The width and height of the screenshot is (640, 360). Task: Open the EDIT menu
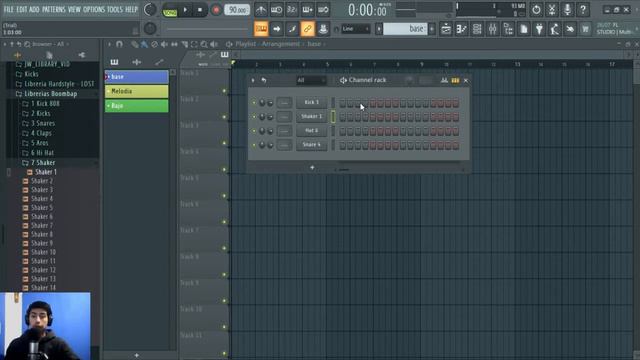point(22,9)
